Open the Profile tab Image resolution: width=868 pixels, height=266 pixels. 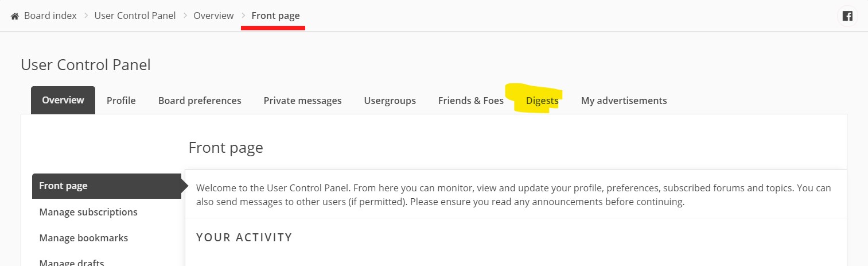(121, 101)
